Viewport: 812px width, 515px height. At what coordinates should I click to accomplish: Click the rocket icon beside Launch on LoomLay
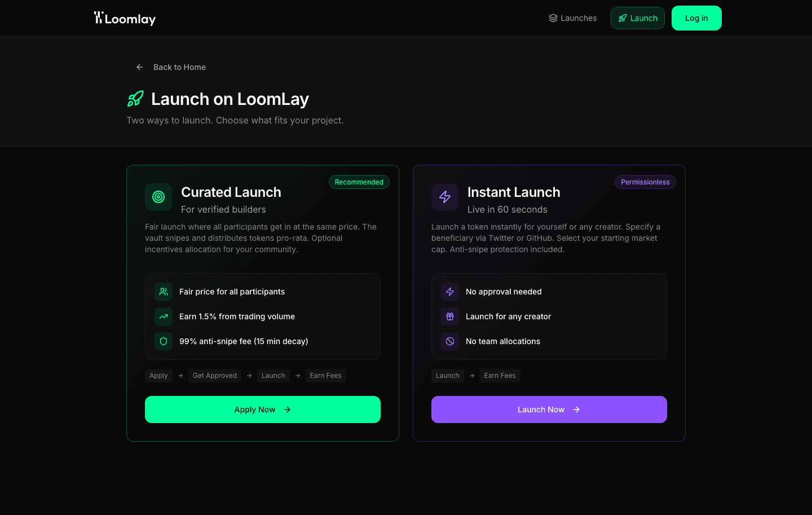pyautogui.click(x=135, y=99)
